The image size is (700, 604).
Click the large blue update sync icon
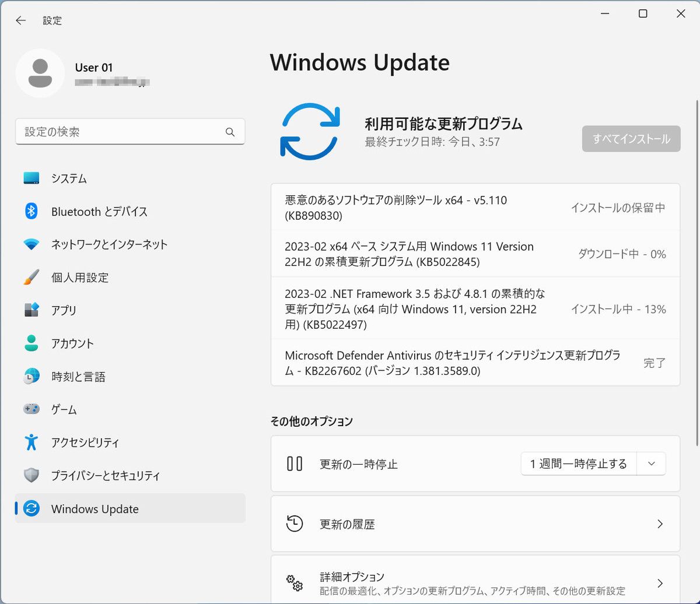coord(310,131)
